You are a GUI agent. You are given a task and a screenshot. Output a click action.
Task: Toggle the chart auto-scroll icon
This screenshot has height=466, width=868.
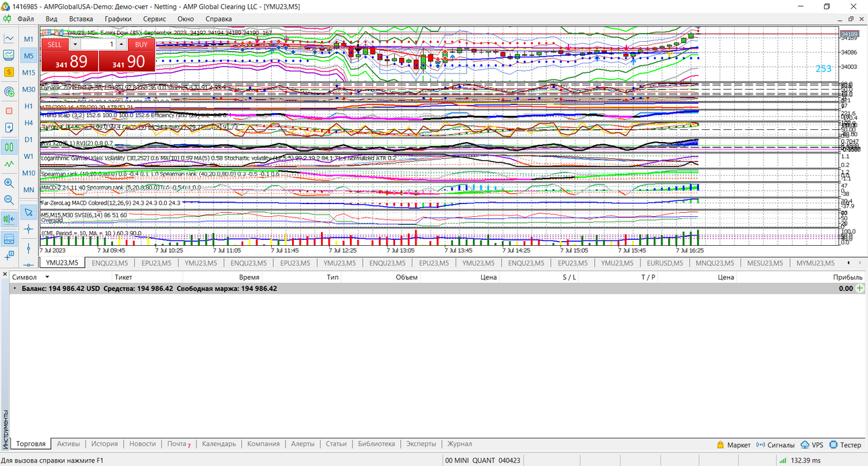pos(9,218)
